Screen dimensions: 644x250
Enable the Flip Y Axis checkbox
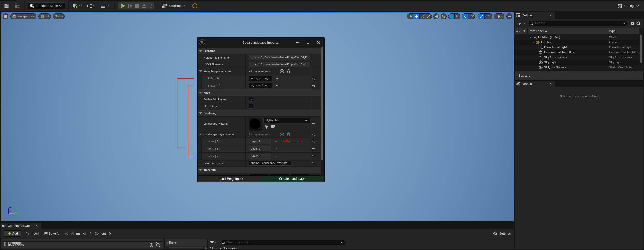click(251, 106)
